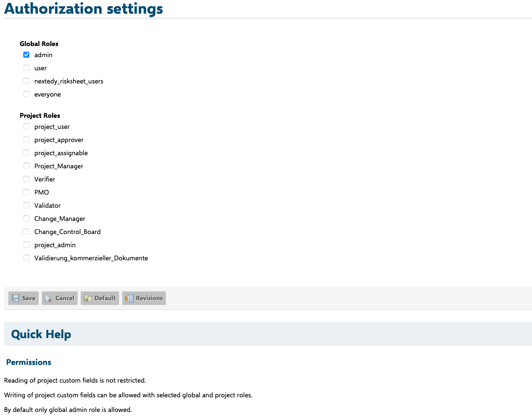Viewport: 532px width, 420px height.
Task: Enable the Verifier project role
Action: pos(26,179)
